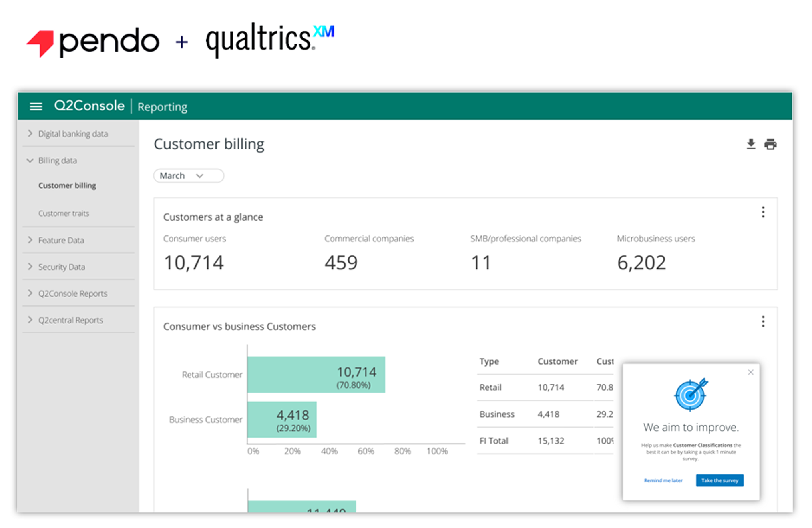Image resolution: width=812 pixels, height=528 pixels.
Task: Click the We aim to improve heading
Action: pos(691,427)
